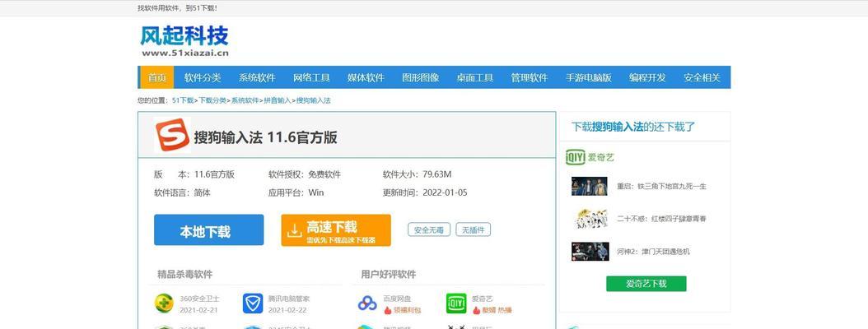Follow the 51下载 breadcrumb link

(183, 100)
